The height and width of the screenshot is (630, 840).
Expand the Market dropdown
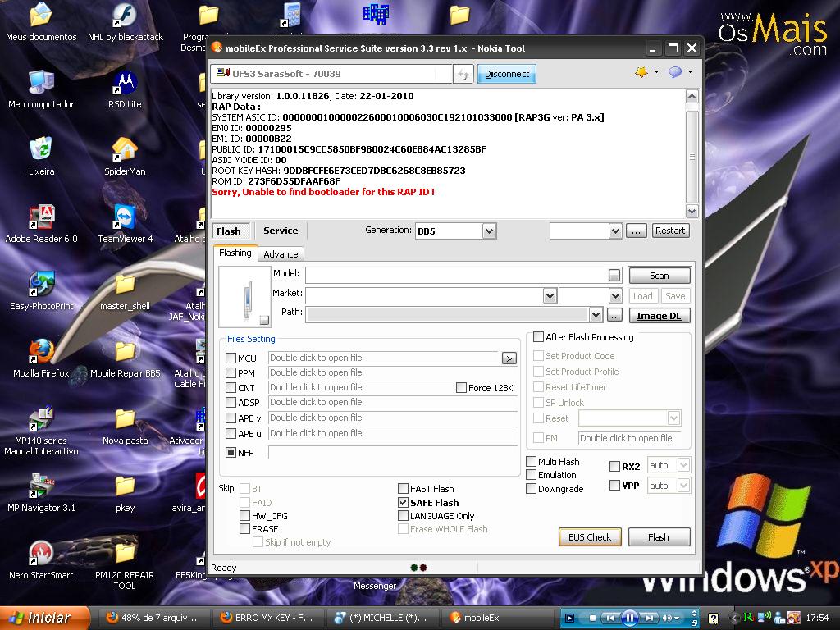(550, 295)
